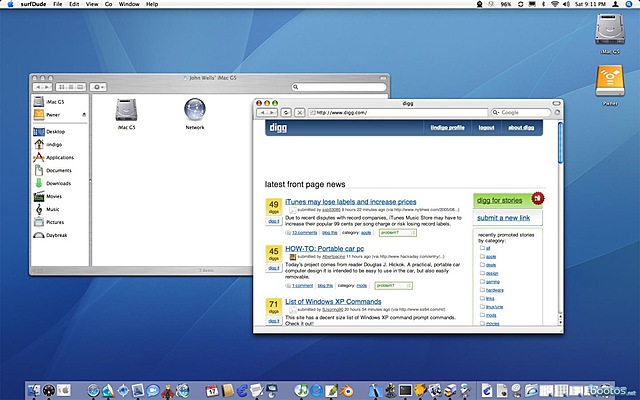Open List of Windows XP Commands story
This screenshot has height=400, width=640.
(333, 302)
